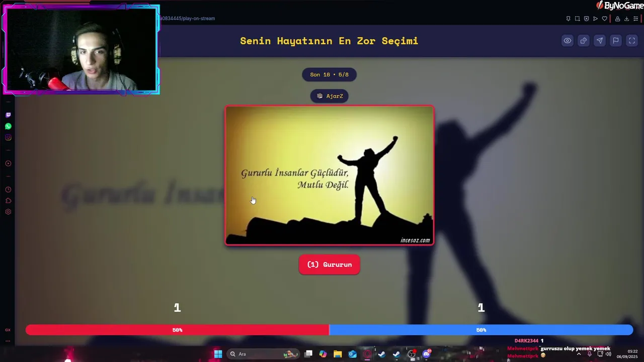Open the Easy Setup sliders menu
The height and width of the screenshot is (362, 644).
pos(635,19)
